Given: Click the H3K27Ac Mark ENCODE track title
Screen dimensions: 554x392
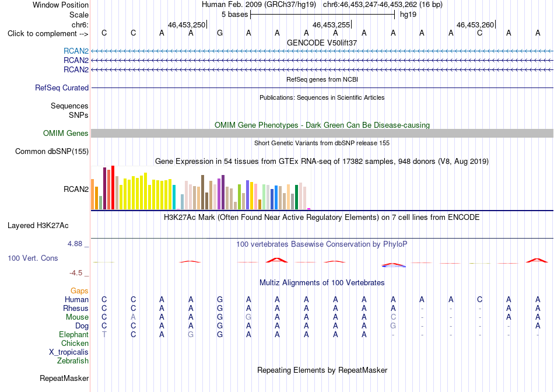Looking at the screenshot, I should 322,218.
